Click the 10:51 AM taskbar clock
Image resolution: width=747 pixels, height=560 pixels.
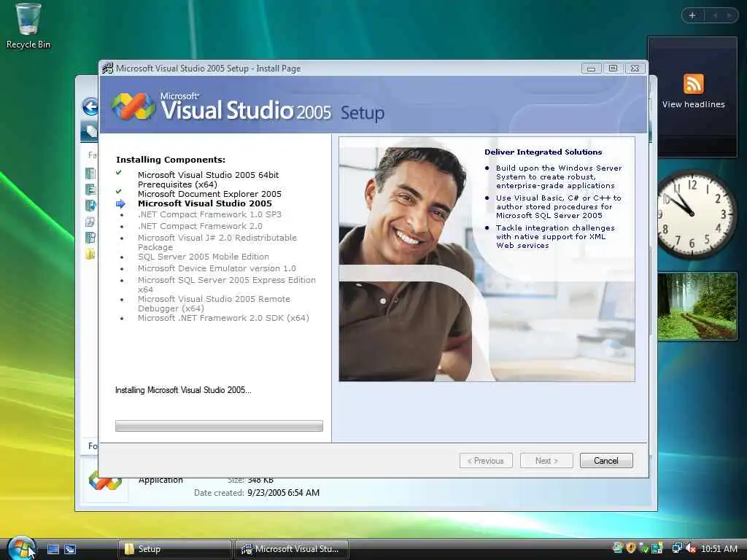pyautogui.click(x=719, y=549)
